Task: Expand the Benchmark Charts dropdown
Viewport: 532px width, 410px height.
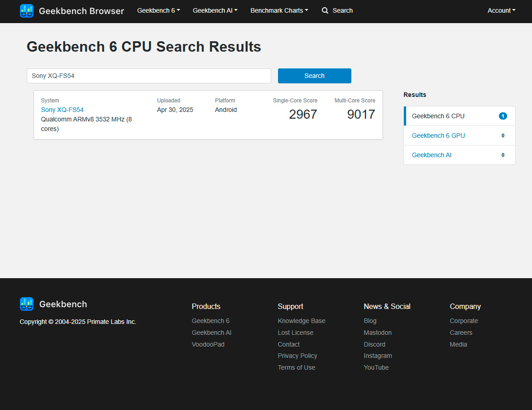Action: click(279, 10)
